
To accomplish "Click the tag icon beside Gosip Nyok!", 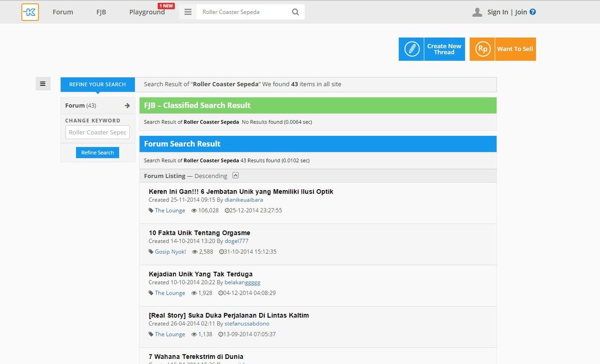I will 151,252.
